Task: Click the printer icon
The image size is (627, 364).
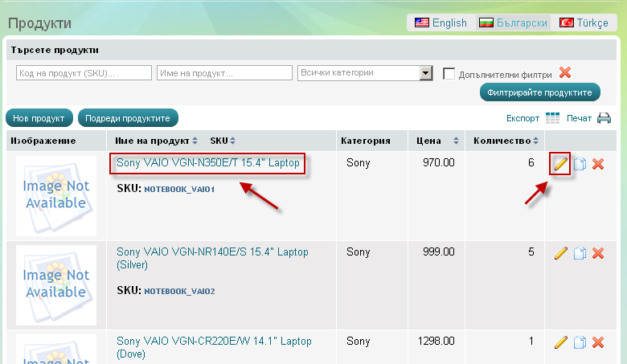Action: (604, 118)
